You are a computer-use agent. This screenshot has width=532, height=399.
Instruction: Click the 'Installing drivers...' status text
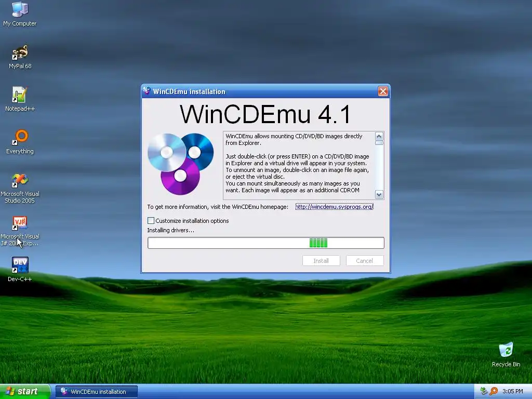click(170, 230)
